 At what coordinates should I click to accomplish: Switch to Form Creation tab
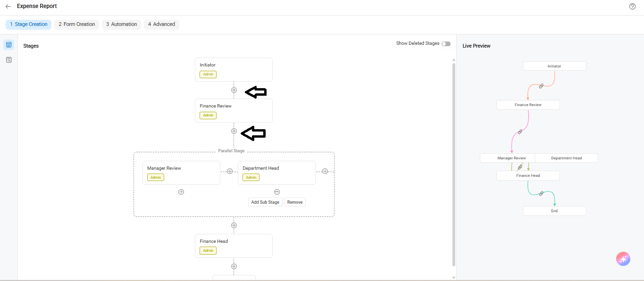coord(77,24)
